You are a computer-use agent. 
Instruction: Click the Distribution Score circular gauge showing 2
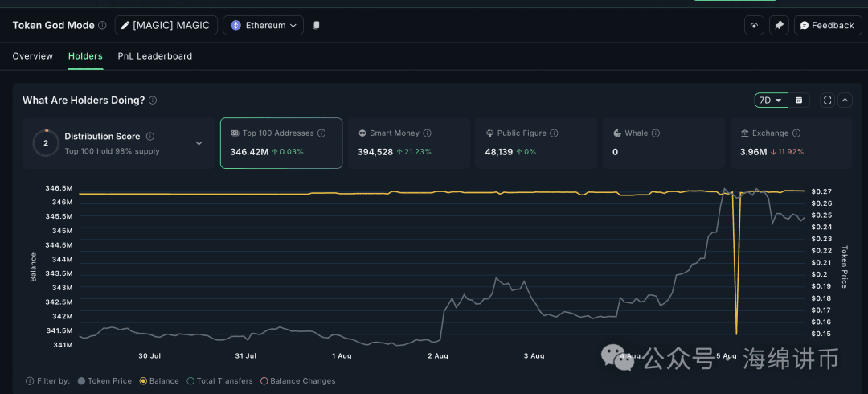point(46,143)
